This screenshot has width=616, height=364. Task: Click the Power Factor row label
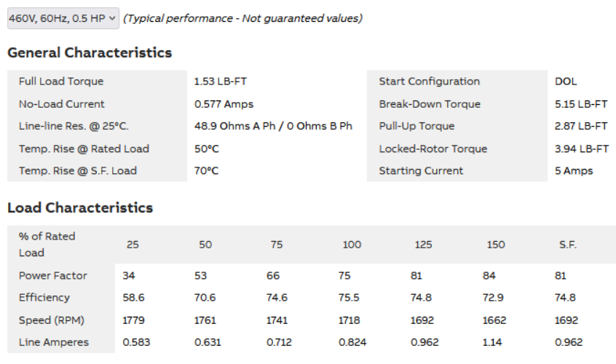coord(52,276)
